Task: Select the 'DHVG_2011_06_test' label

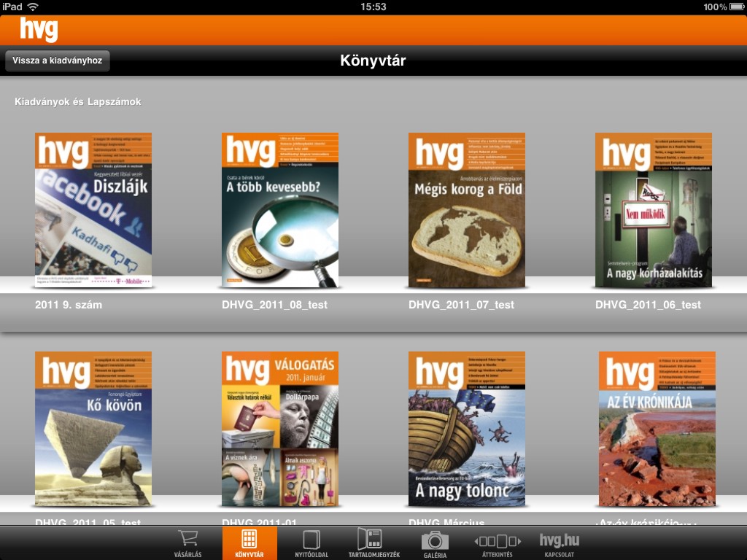Action: (x=648, y=305)
